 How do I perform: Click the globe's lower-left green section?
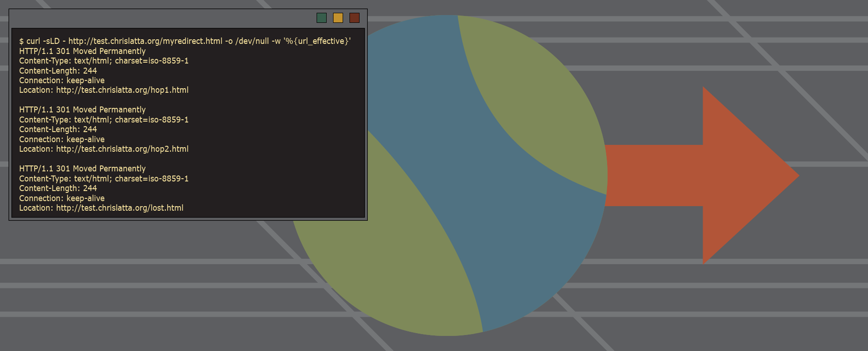point(388,256)
